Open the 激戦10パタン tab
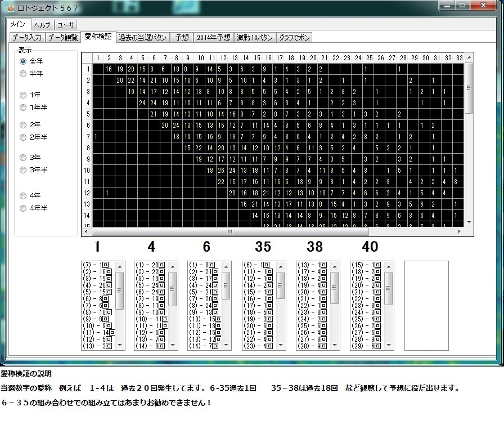 [255, 38]
